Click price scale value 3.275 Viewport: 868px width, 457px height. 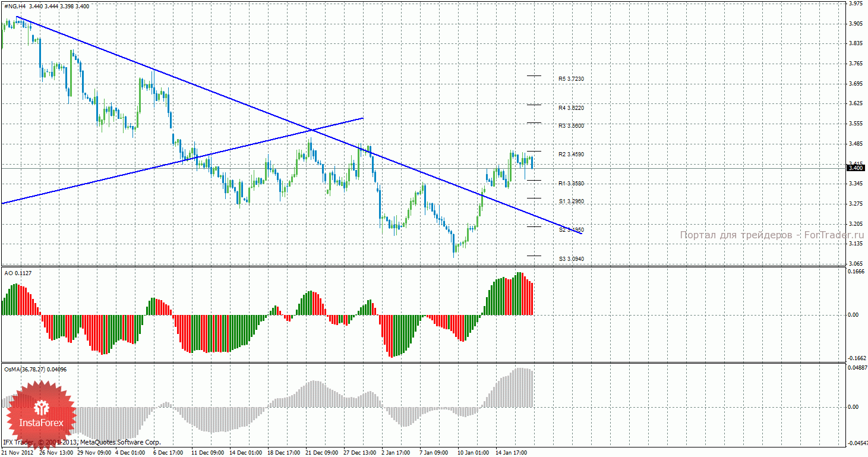pyautogui.click(x=856, y=204)
